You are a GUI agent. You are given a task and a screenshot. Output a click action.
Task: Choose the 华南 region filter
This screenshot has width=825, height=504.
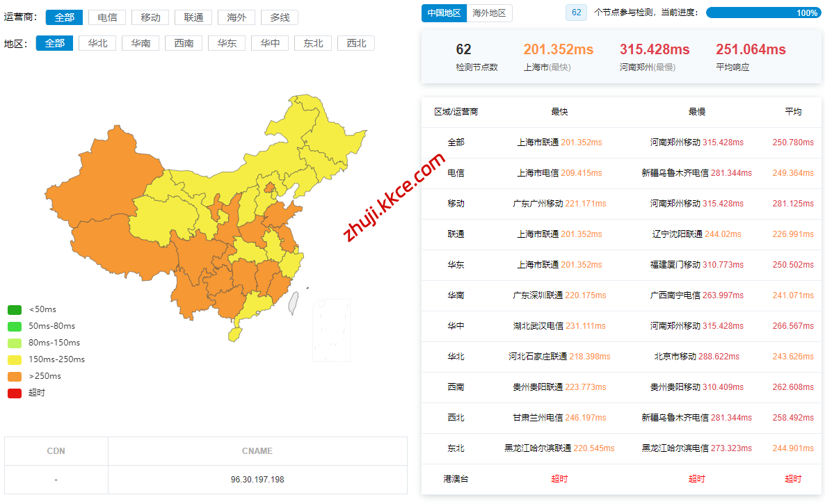141,43
